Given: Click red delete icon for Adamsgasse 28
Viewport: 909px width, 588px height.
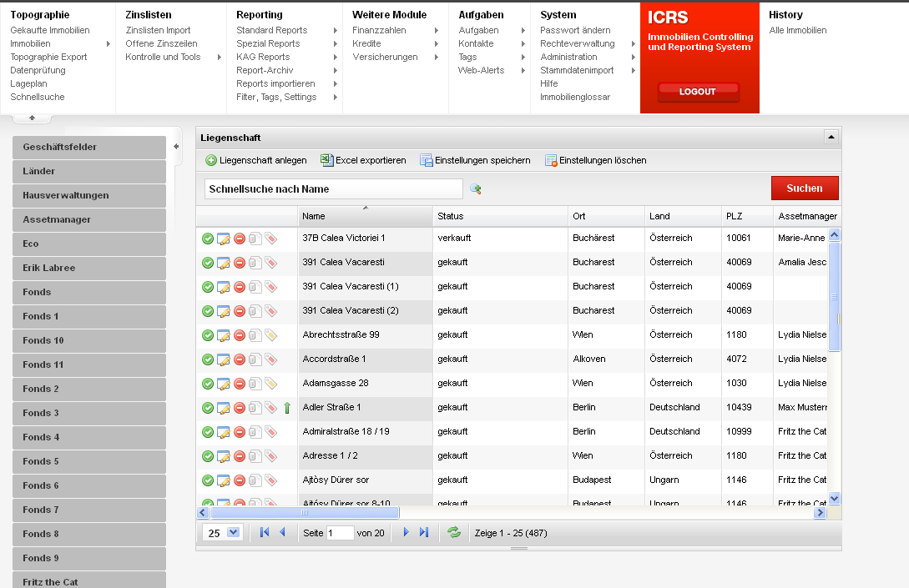Looking at the screenshot, I should tap(239, 384).
